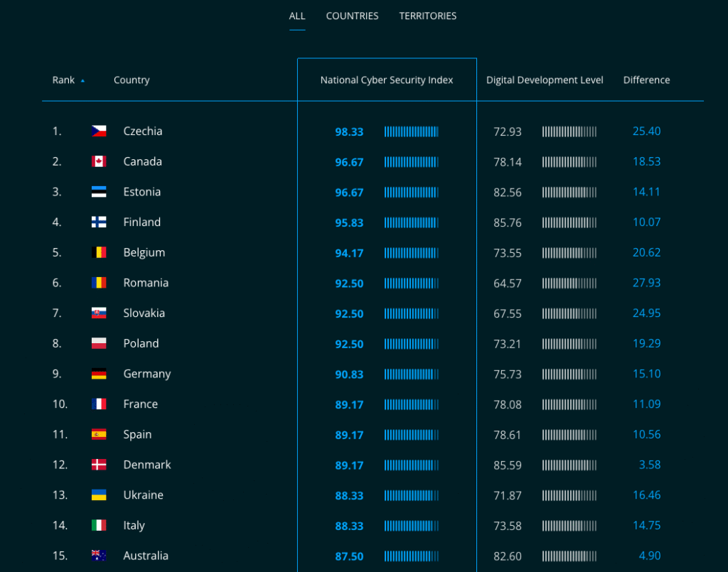Click the Country column header
The image size is (728, 572).
click(x=132, y=80)
